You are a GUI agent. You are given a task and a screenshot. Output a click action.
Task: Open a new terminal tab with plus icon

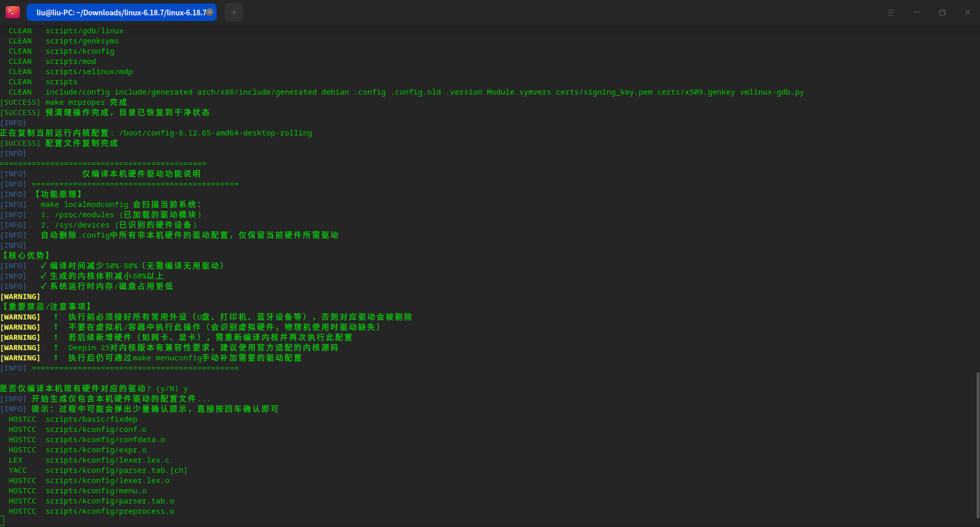pyautogui.click(x=234, y=12)
